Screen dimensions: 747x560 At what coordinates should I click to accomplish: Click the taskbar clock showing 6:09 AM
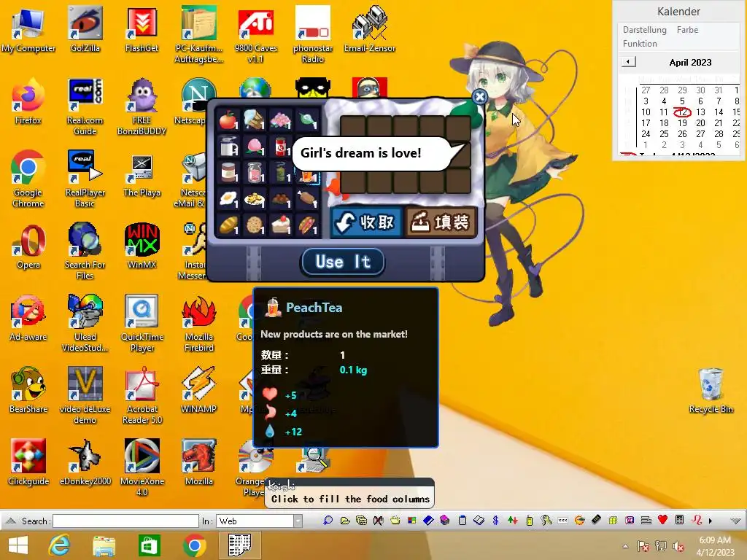tap(715, 546)
